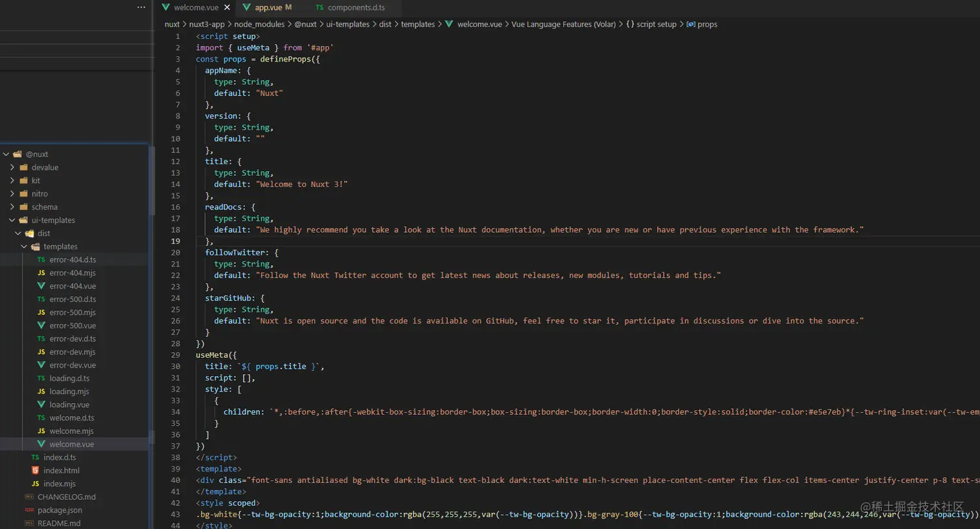
Task: Collapse the @nuxt folder chevron in the tree
Action: point(6,154)
